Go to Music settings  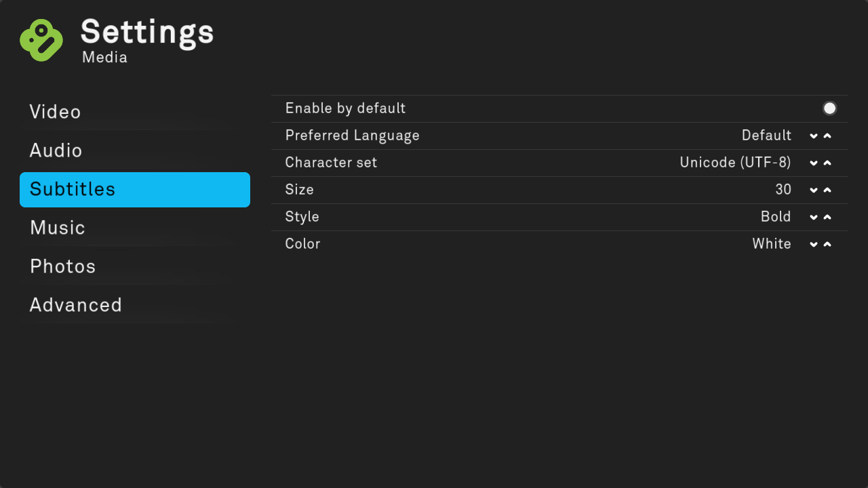click(58, 228)
